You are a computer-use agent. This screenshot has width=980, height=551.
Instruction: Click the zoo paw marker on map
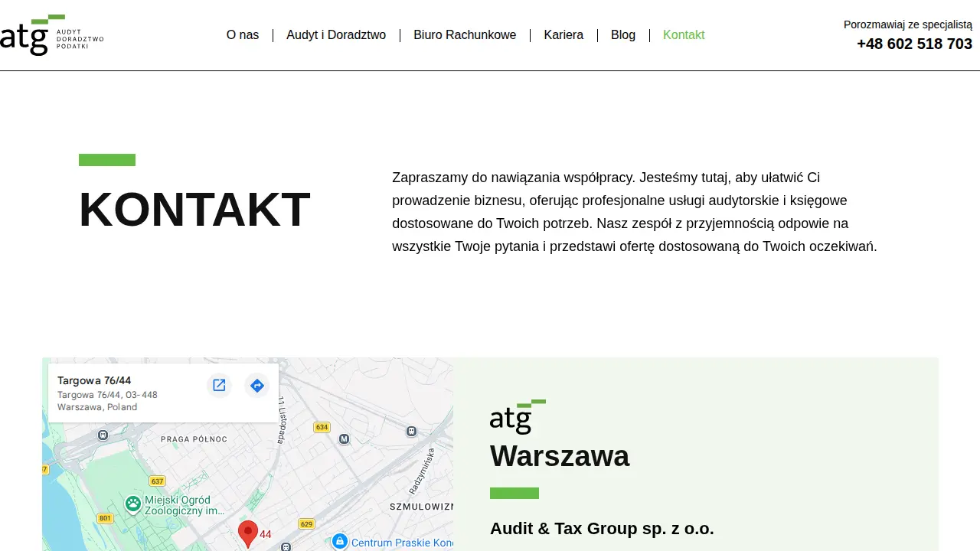pyautogui.click(x=133, y=504)
